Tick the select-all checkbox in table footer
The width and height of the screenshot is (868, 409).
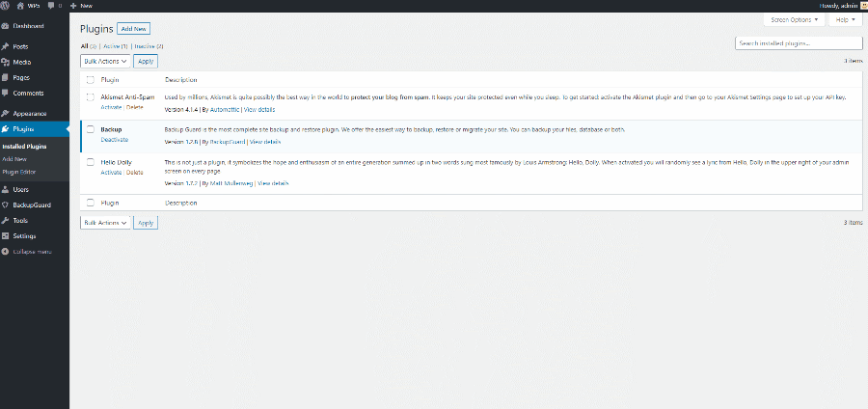click(91, 203)
